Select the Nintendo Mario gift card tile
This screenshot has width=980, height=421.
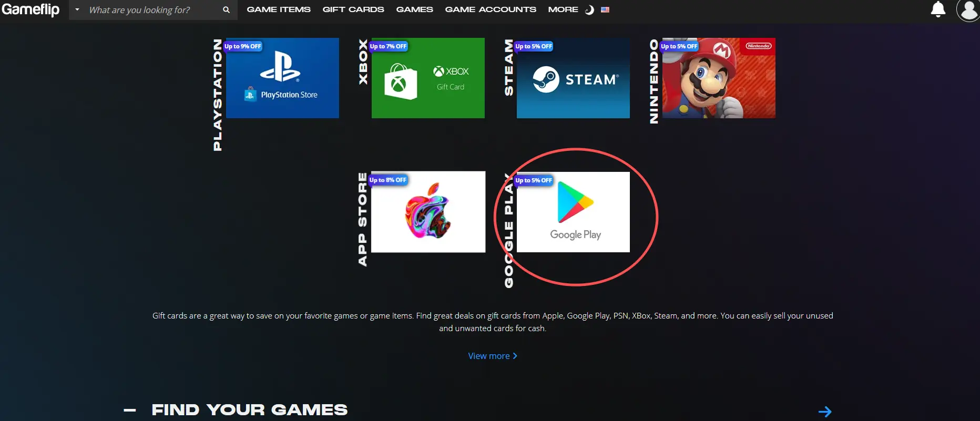(x=719, y=78)
